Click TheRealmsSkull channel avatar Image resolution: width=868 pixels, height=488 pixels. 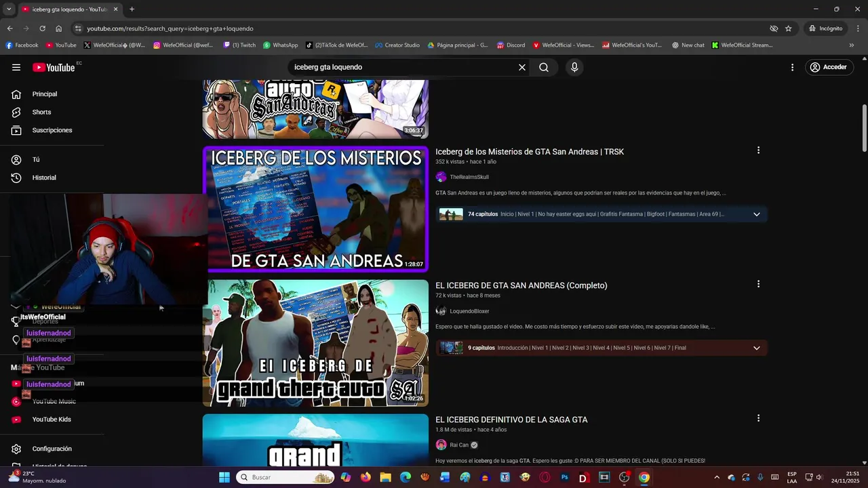coord(441,177)
